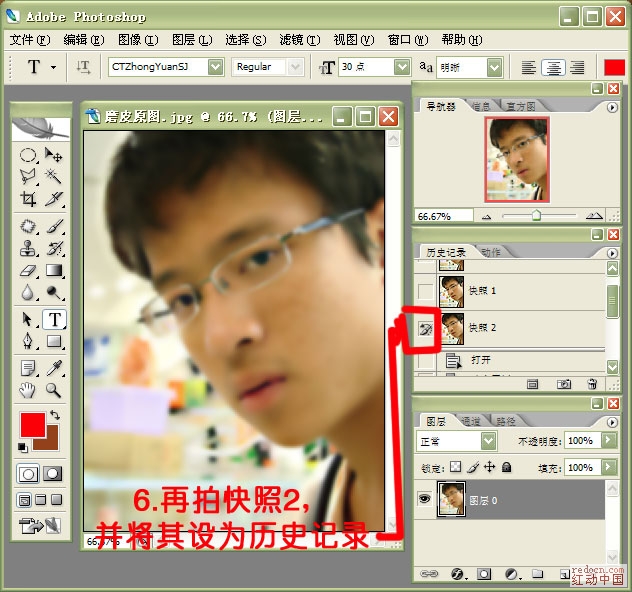Select the Hand tool
Screen dimensions: 632x592
[28, 390]
